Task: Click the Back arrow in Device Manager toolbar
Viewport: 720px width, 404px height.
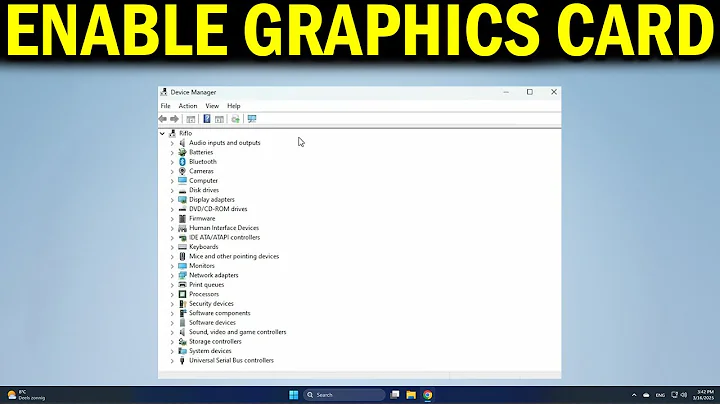Action: click(x=163, y=119)
